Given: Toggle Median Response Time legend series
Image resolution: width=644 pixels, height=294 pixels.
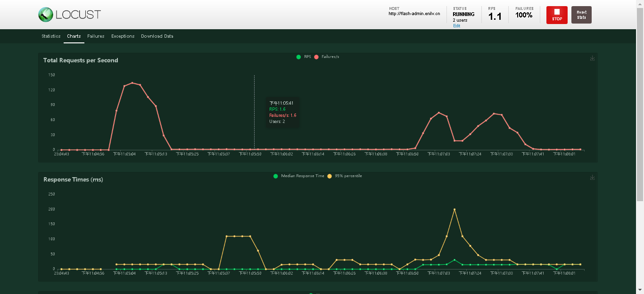Looking at the screenshot, I should (x=299, y=176).
